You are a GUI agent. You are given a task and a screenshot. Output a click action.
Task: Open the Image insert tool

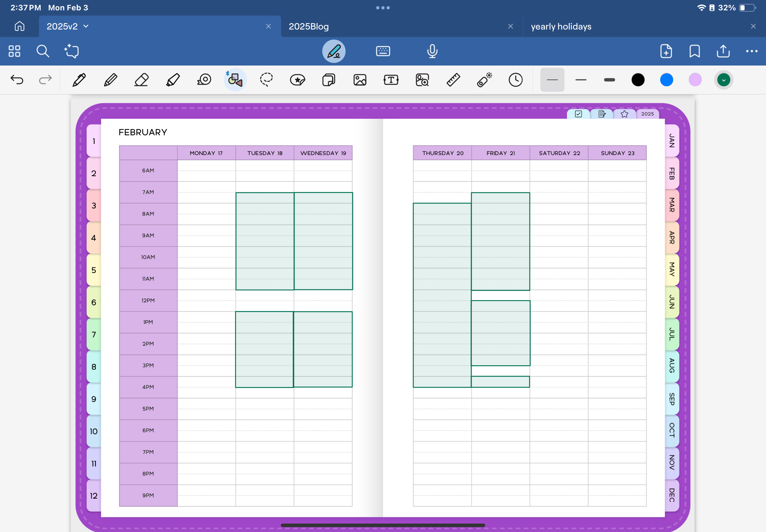click(x=360, y=80)
